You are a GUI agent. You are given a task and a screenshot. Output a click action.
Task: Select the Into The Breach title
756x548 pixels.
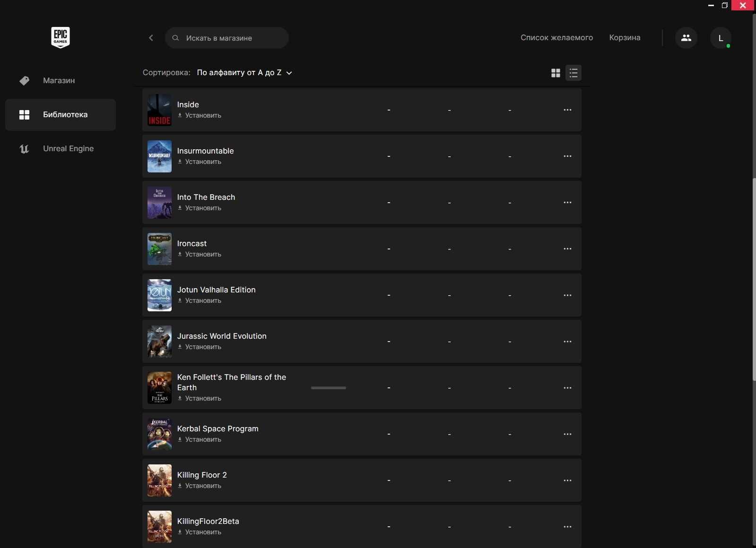coord(206,197)
